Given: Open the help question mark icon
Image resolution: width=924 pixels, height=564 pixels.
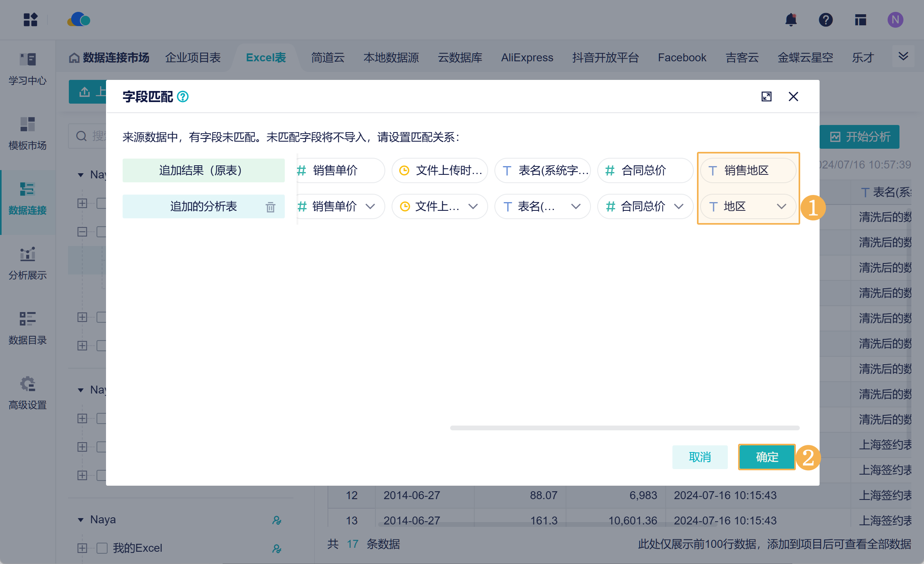Looking at the screenshot, I should [826, 20].
